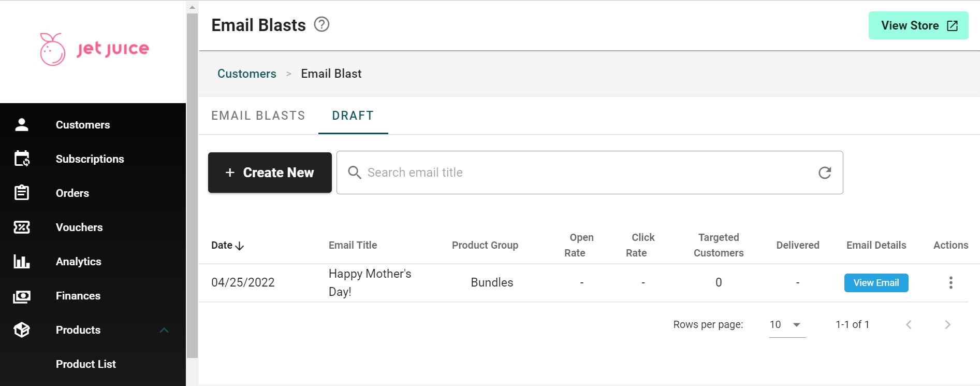
Task: Refresh the email list with the reload icon
Action: tap(825, 173)
